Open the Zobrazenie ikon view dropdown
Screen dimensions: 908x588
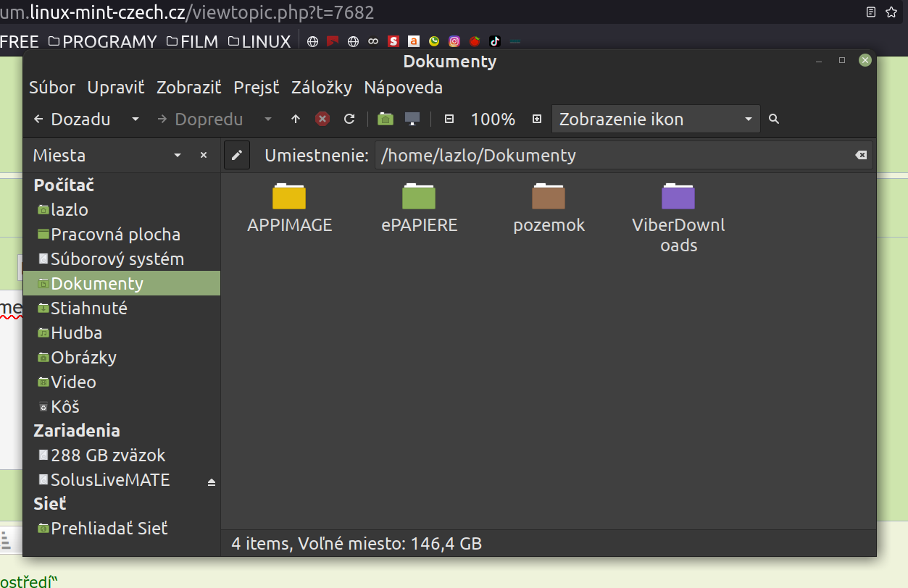[x=656, y=119]
